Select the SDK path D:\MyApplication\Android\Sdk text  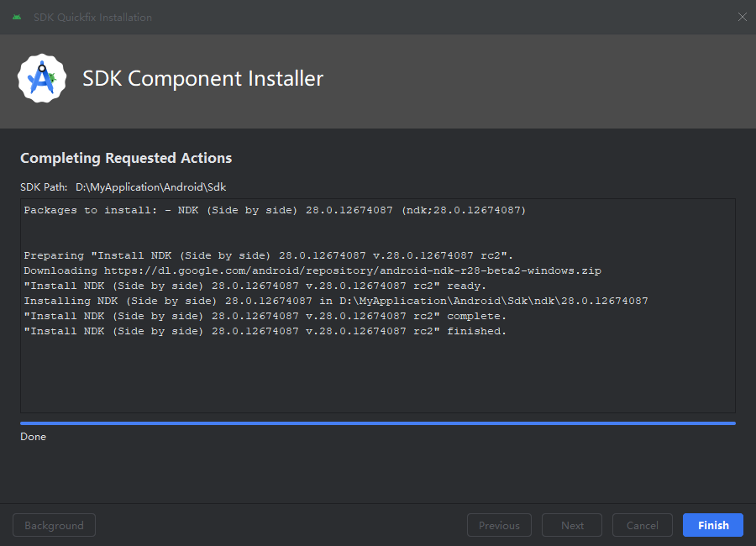[151, 187]
